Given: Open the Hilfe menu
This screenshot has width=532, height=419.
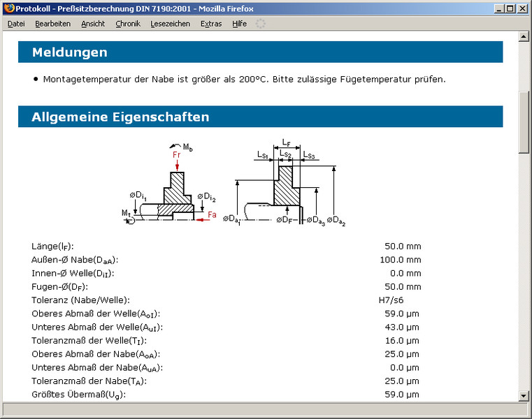Looking at the screenshot, I should point(239,24).
